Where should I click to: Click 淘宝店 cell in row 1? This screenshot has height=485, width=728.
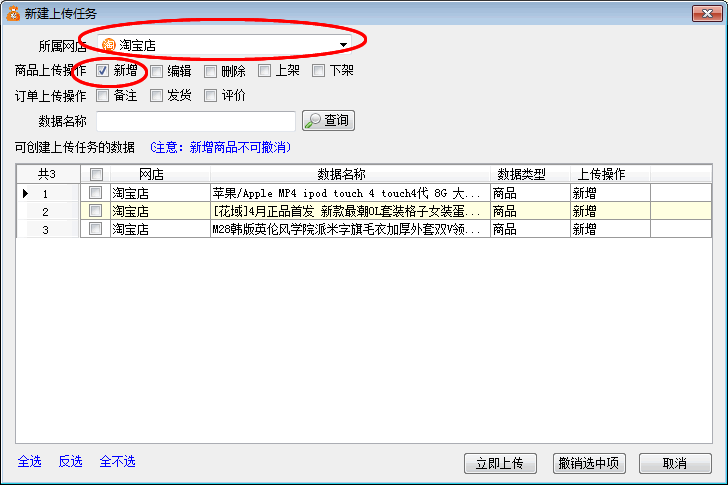(160, 193)
